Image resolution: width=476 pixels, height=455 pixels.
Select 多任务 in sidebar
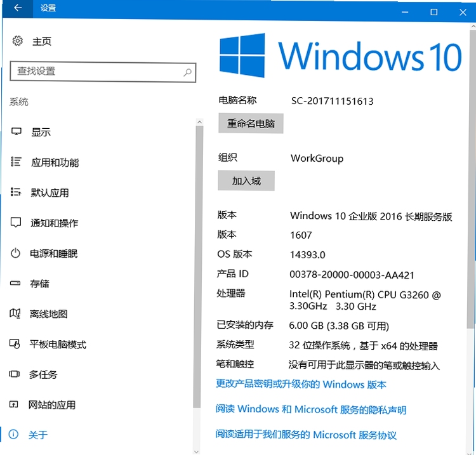coord(43,374)
